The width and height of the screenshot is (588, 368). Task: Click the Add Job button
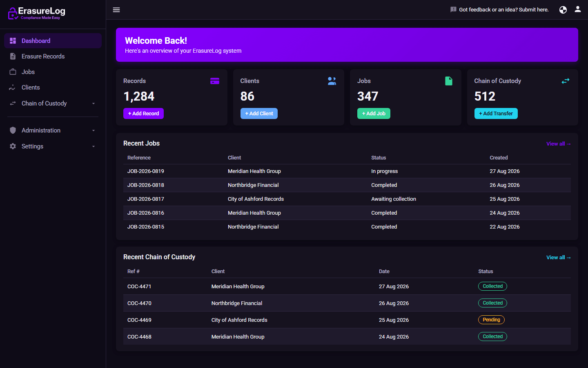pos(374,113)
